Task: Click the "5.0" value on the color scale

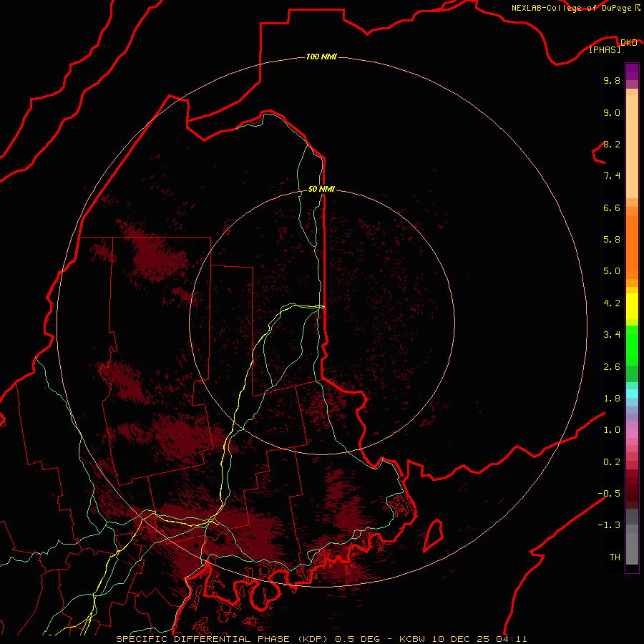Action: coord(612,271)
